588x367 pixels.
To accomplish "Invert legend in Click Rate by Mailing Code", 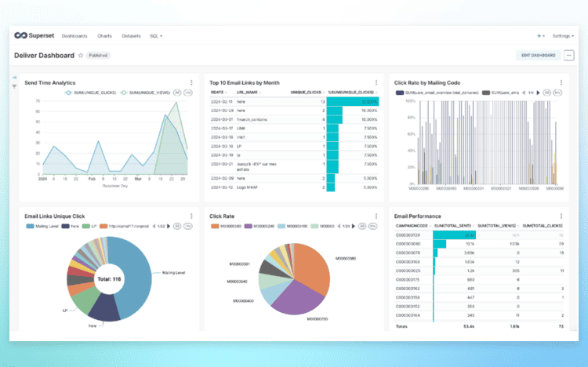I will 557,93.
